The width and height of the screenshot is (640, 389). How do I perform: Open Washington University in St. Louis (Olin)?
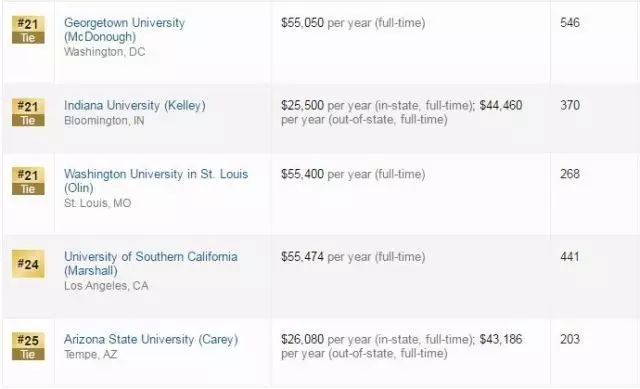156,181
